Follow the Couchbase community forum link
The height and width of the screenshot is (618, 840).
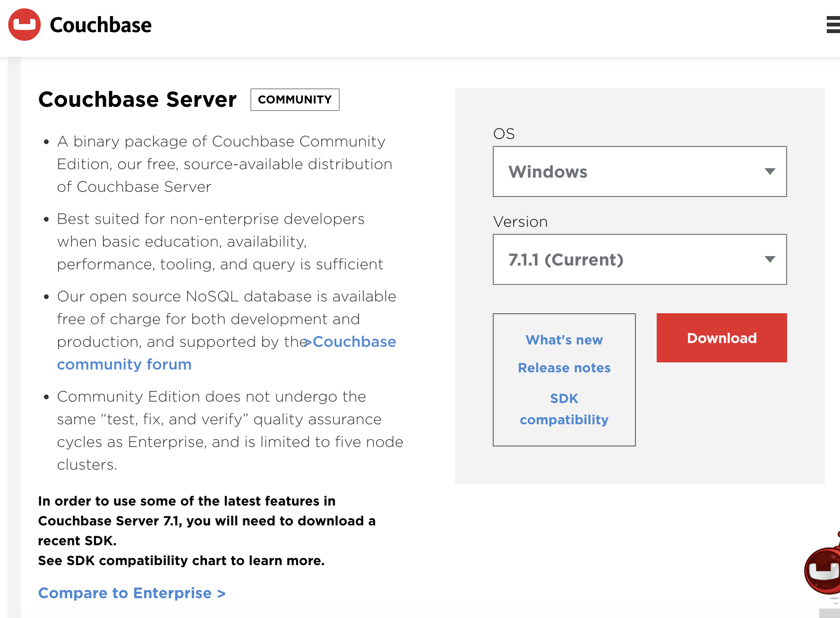click(227, 353)
